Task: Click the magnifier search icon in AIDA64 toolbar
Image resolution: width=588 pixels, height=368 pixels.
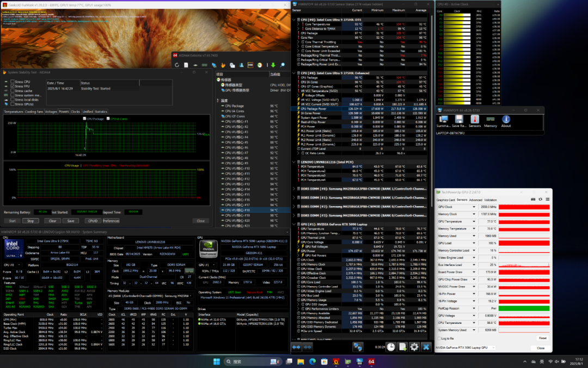Action: pyautogui.click(x=283, y=65)
